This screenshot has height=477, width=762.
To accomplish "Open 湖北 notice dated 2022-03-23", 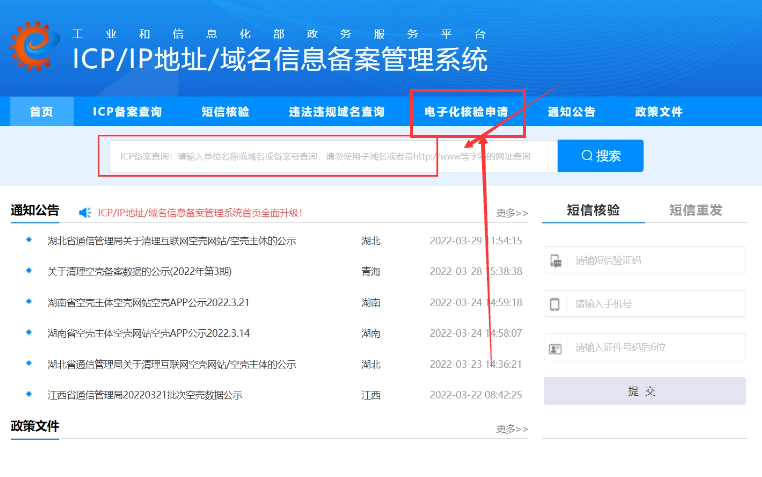I will pos(172,364).
